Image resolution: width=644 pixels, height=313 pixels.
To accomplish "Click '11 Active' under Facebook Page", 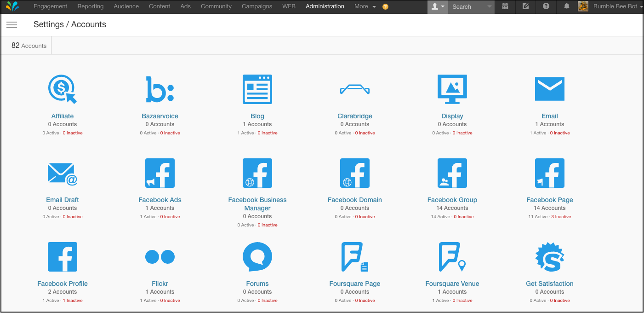I will coord(538,217).
